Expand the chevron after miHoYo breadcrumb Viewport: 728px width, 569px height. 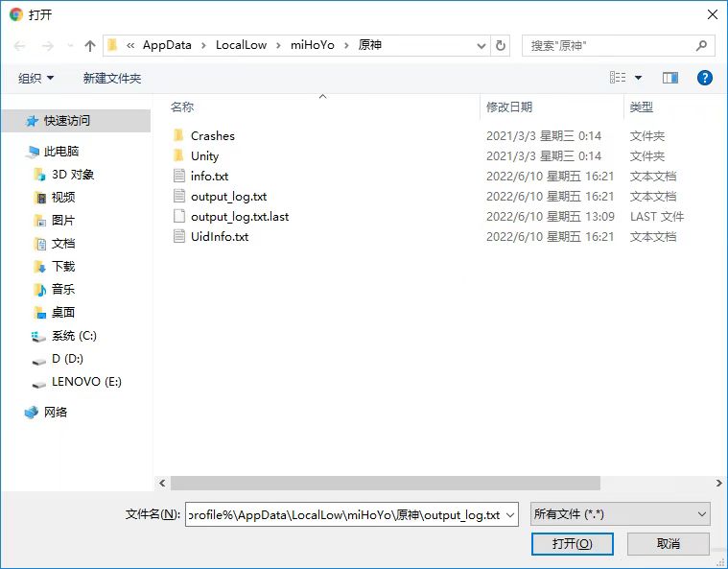346,45
